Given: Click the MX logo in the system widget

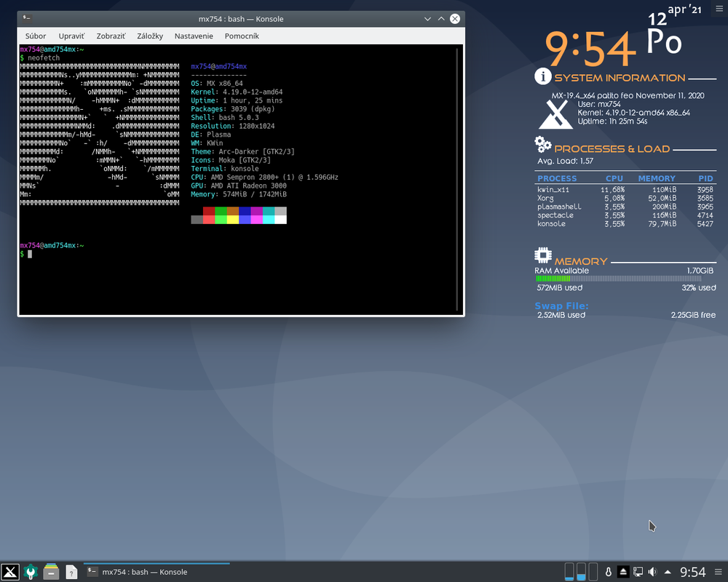Looking at the screenshot, I should point(555,114).
